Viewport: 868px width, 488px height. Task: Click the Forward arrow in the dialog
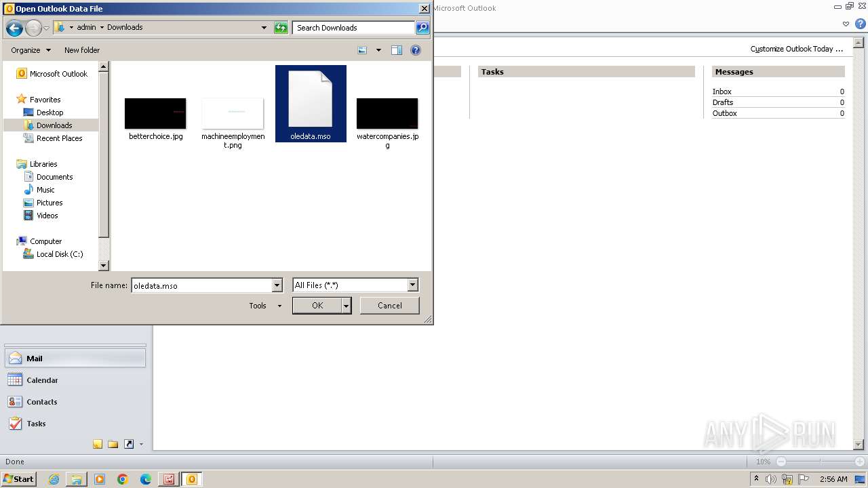[33, 28]
